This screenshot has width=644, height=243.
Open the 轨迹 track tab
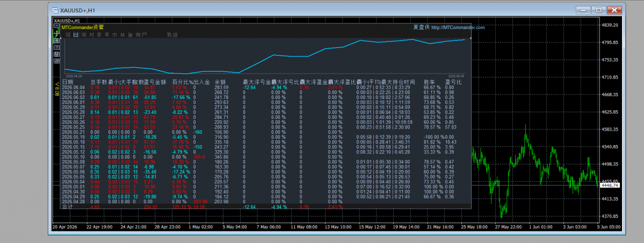[x=172, y=35]
